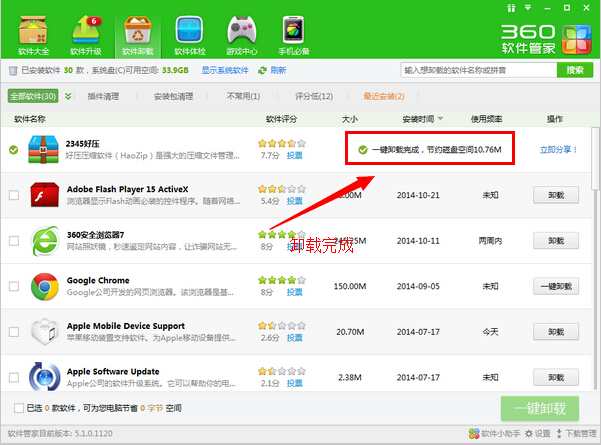
Task: Toggle the select-all checkbox beside 已选
Action: tap(20, 408)
